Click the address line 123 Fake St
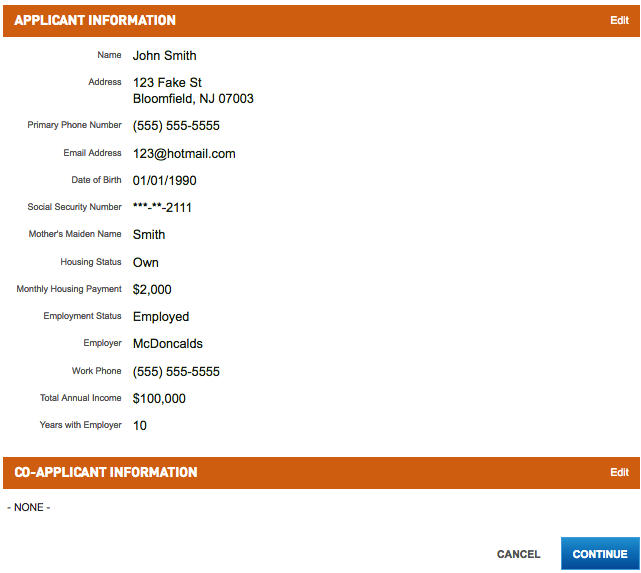Image resolution: width=641 pixels, height=573 pixels. coord(167,83)
